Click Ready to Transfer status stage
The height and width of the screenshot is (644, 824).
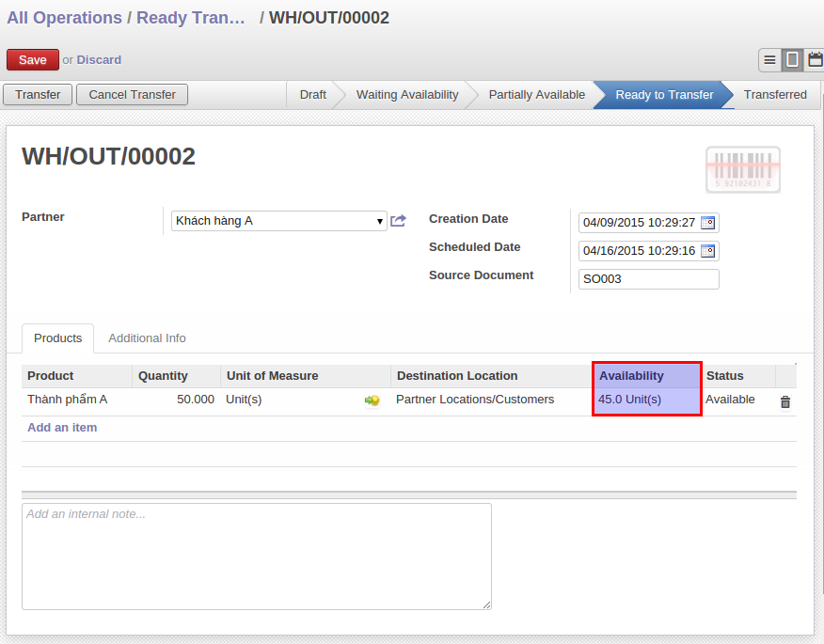664,95
